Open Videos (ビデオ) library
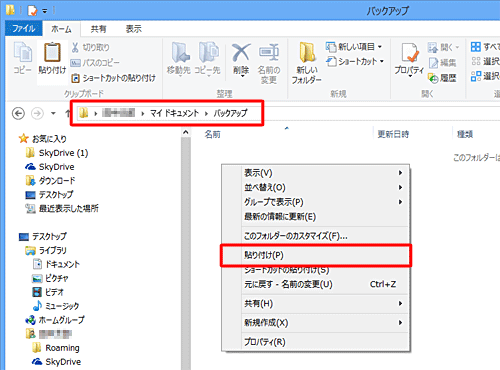Screen dimensions: 500x370 [48, 292]
